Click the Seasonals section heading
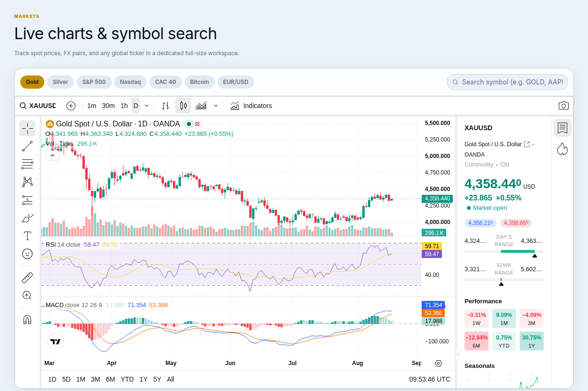 coord(480,366)
